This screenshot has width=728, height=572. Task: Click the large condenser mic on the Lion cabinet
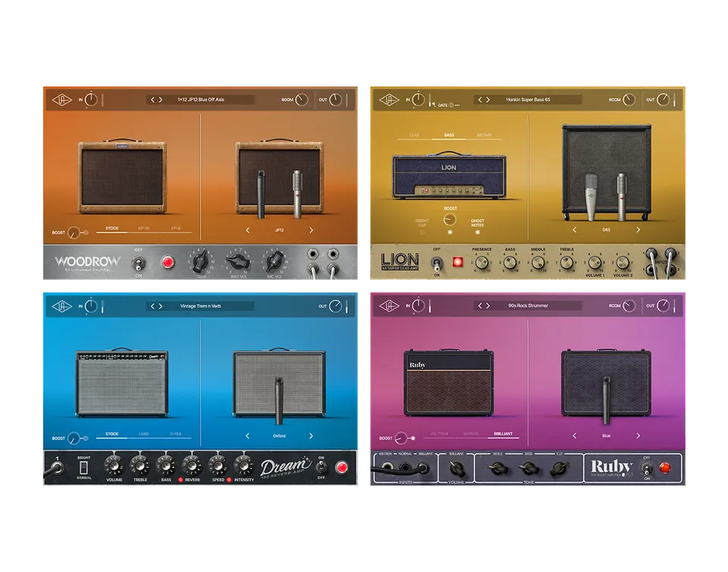pyautogui.click(x=591, y=197)
